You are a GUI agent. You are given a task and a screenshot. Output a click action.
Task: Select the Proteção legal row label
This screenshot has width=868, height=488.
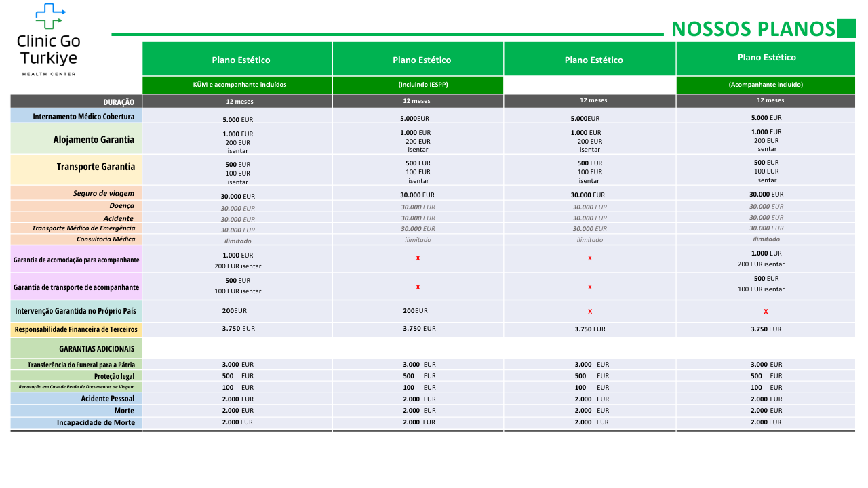pos(114,376)
